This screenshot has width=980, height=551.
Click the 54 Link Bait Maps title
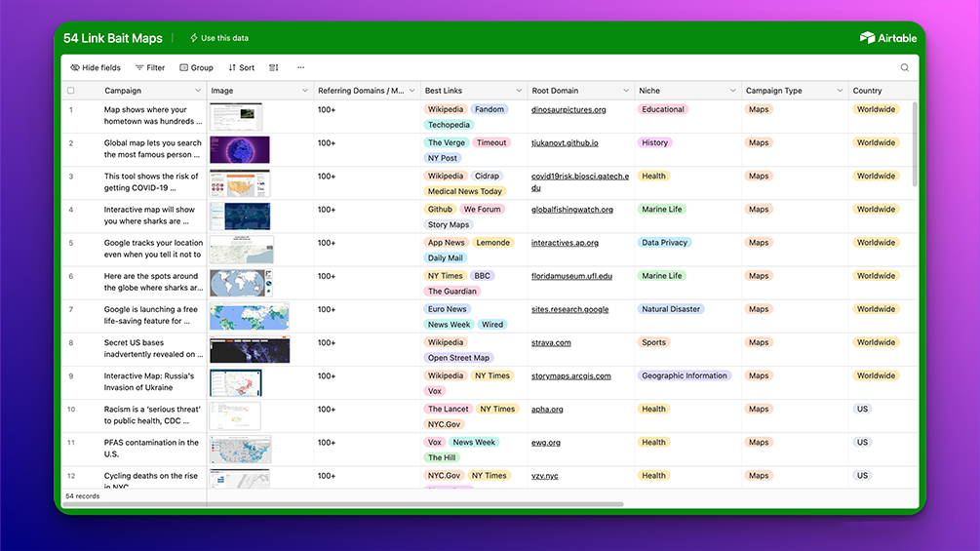112,38
